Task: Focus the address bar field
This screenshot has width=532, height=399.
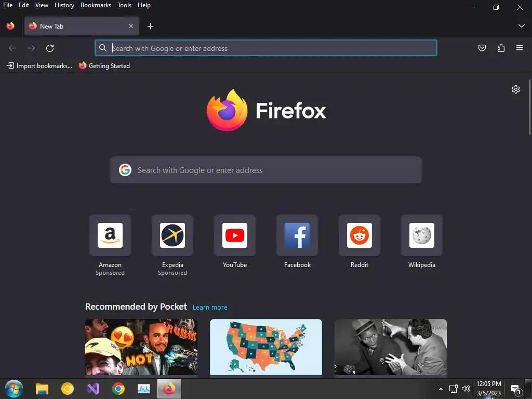Action: click(x=265, y=48)
